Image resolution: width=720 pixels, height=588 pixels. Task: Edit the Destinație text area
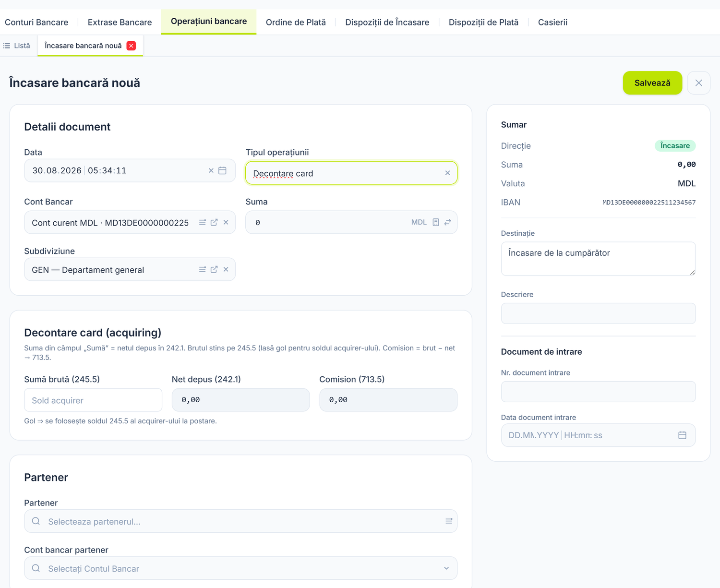tap(598, 259)
